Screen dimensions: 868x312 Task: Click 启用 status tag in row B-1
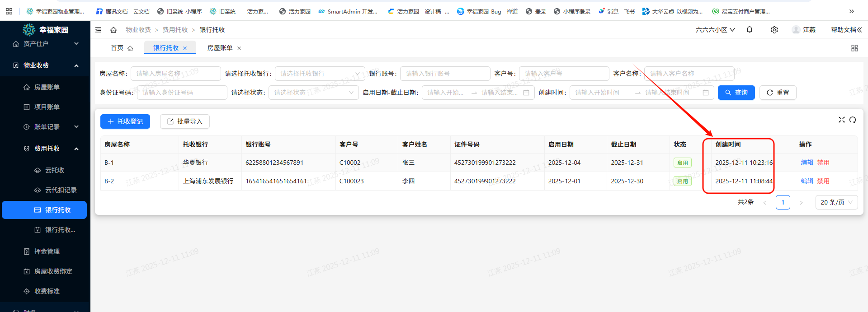click(683, 163)
